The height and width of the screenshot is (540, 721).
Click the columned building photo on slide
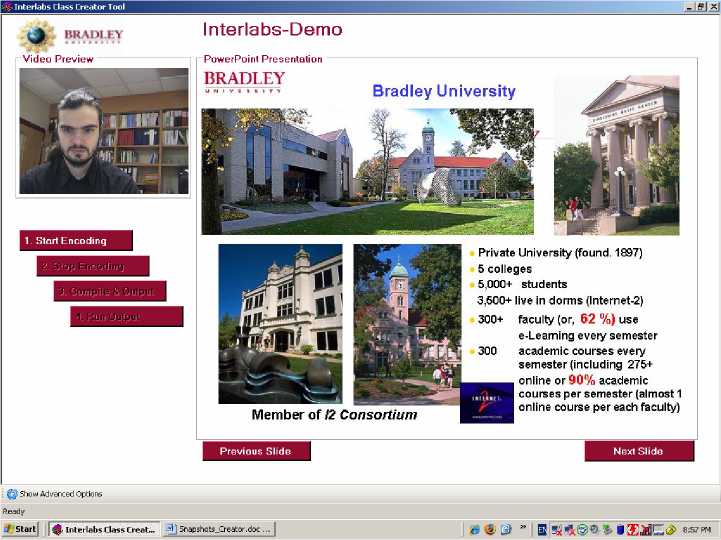click(x=617, y=155)
